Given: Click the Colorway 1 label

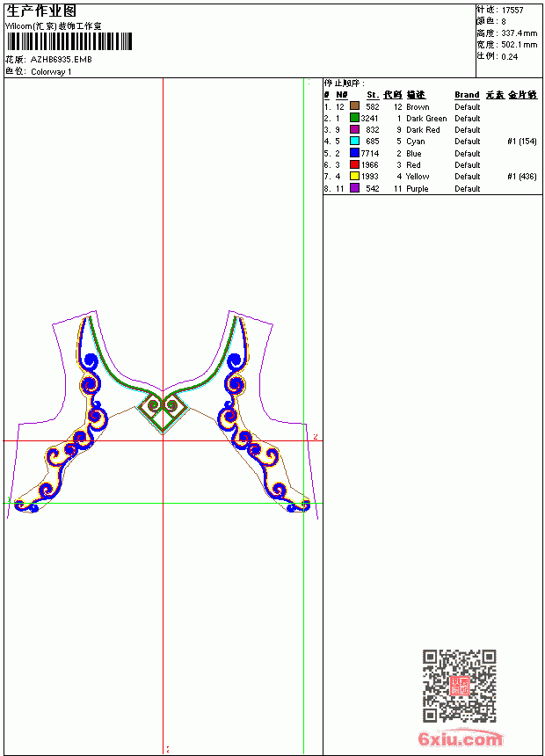Looking at the screenshot, I should [x=51, y=72].
